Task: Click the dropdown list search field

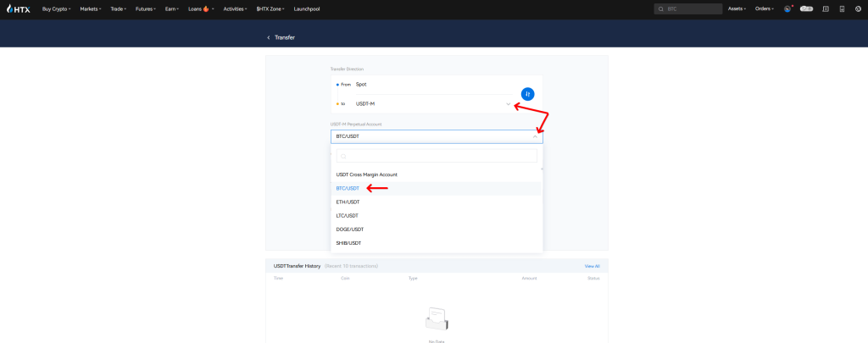Action: (437, 156)
